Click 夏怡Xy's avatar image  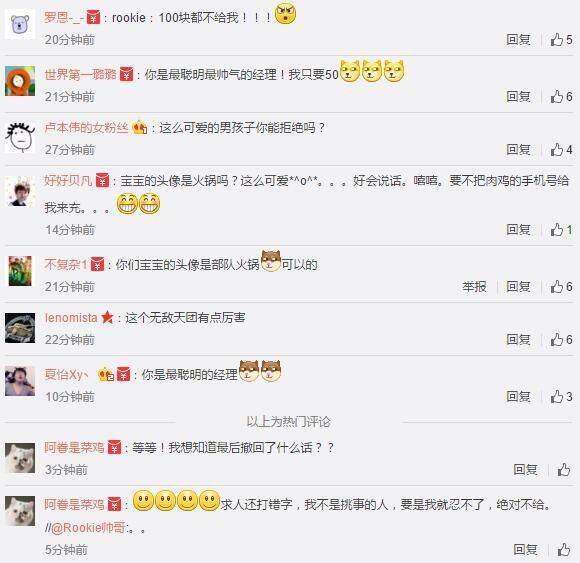(x=20, y=381)
